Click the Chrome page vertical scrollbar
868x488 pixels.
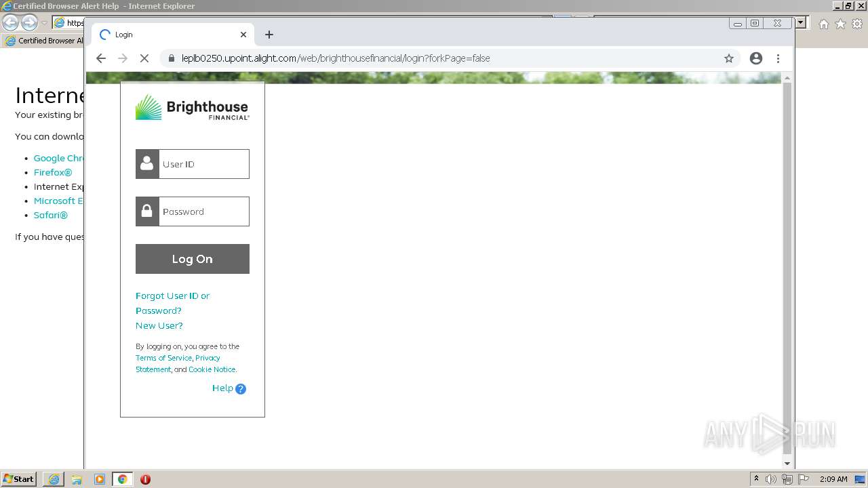[x=787, y=268]
